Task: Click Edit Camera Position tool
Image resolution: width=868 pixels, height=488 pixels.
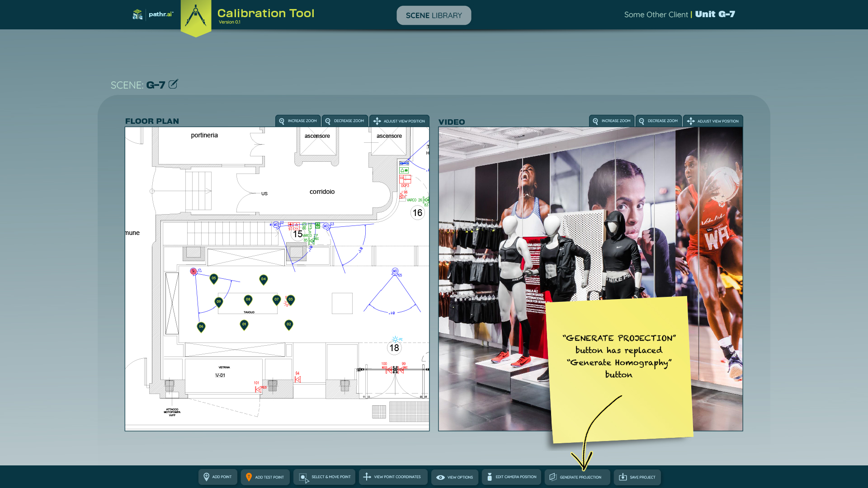Action: click(x=511, y=477)
